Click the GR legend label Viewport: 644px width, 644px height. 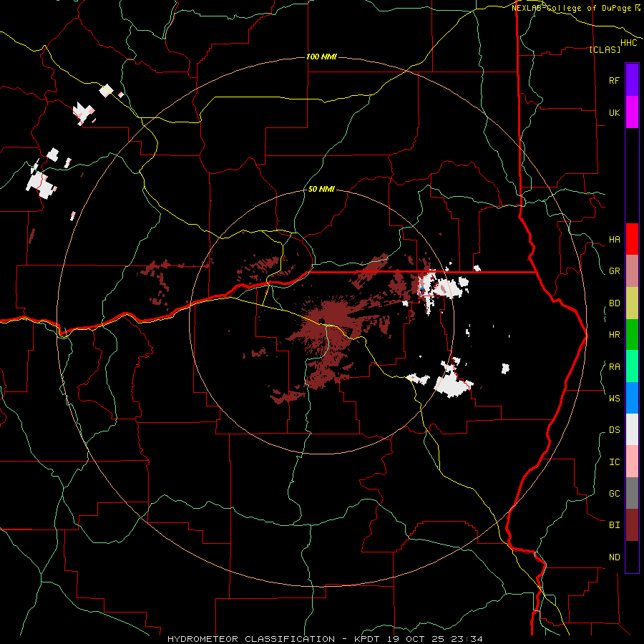(x=614, y=271)
